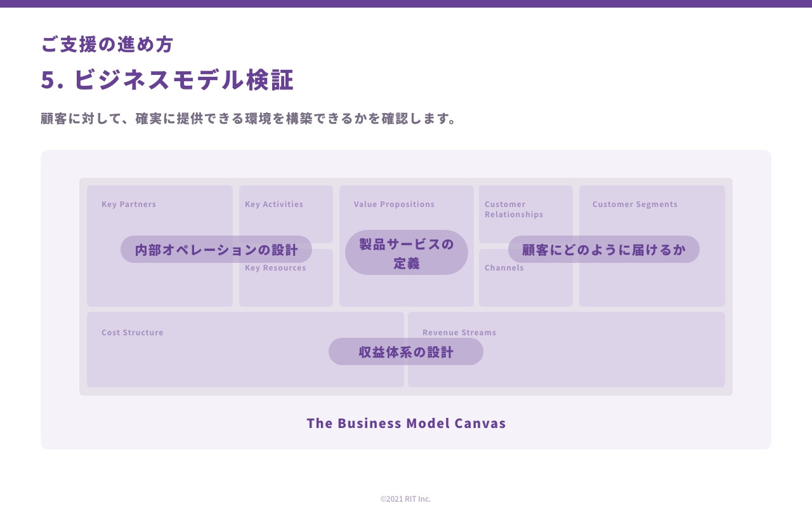Click the ご支援の進め方 heading

click(106, 45)
